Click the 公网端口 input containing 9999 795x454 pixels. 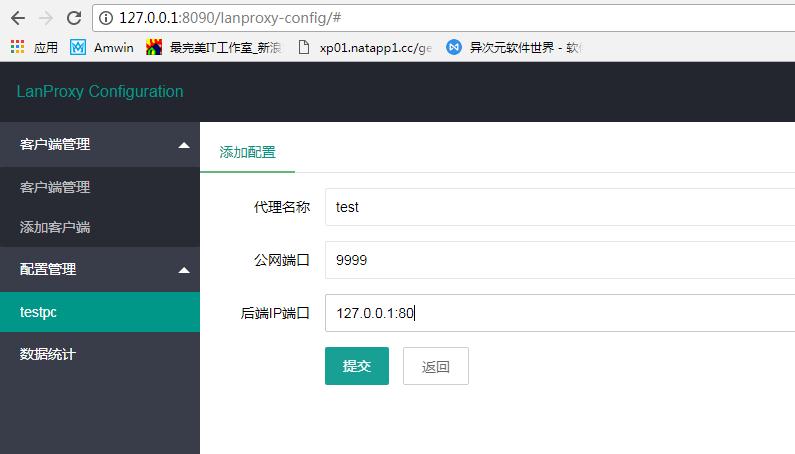pos(560,260)
